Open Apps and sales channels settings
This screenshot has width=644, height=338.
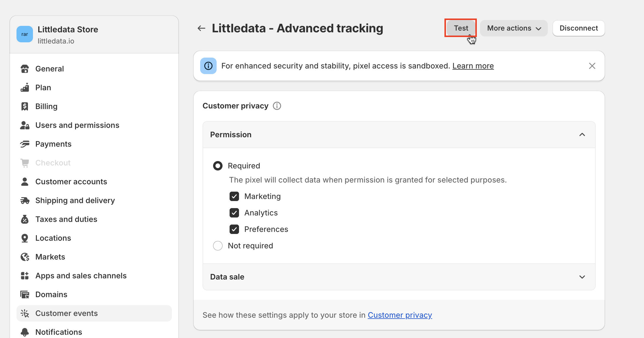click(x=94, y=276)
